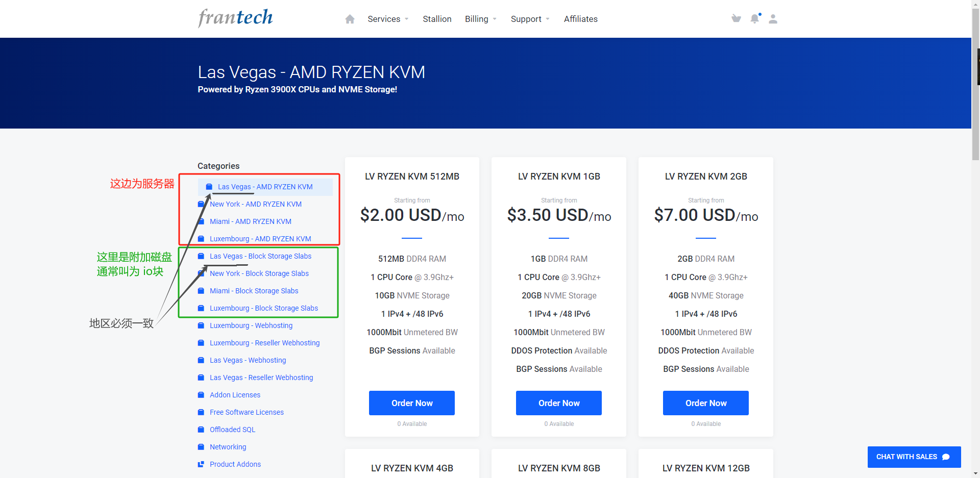980x478 pixels.
Task: Click folder icon beside Offloaded SQL
Action: (201, 430)
